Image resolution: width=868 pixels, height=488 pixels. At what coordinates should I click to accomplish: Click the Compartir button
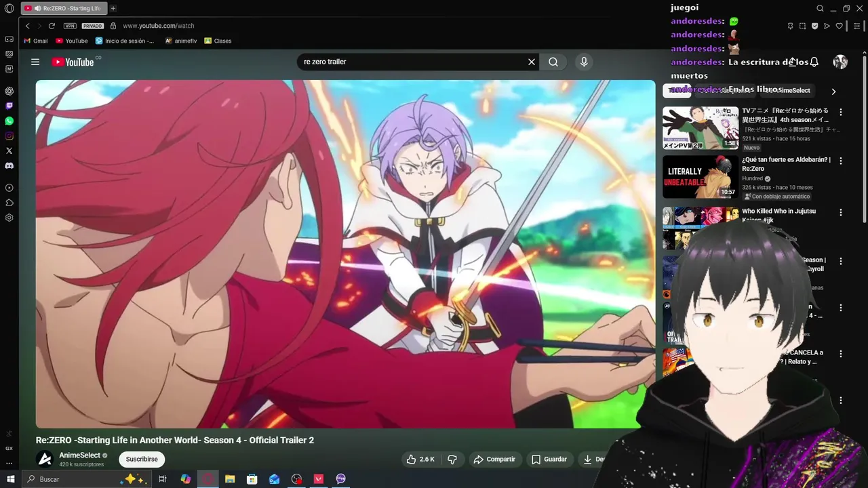pyautogui.click(x=494, y=460)
